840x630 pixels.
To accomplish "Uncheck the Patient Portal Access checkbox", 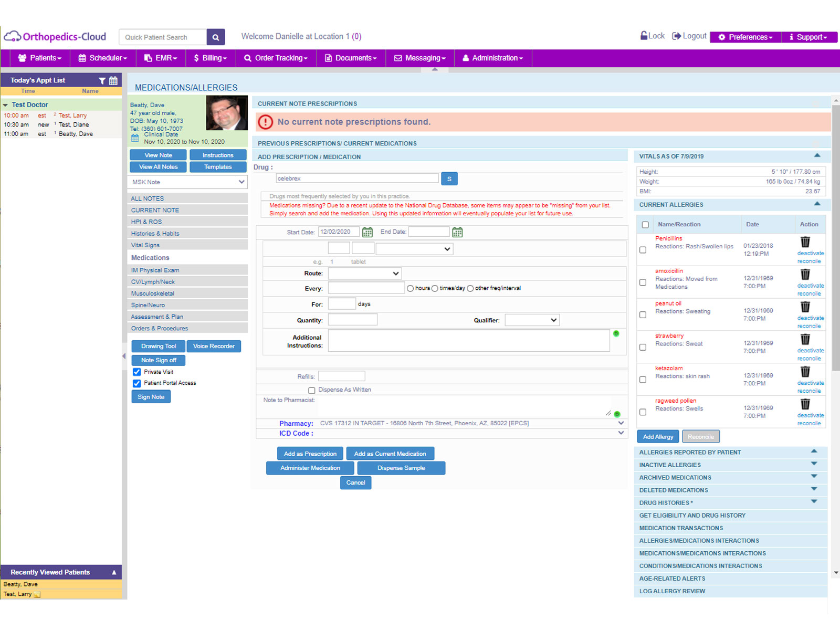I will click(x=136, y=383).
